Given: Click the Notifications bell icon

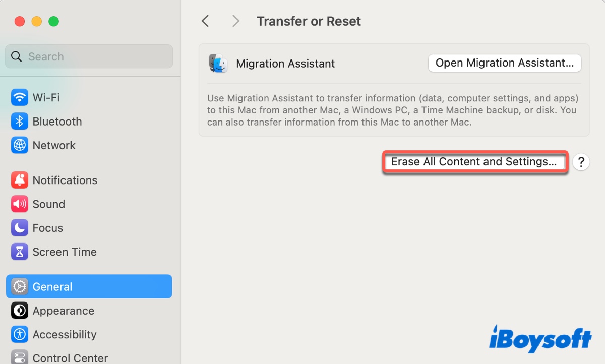Looking at the screenshot, I should 20,180.
